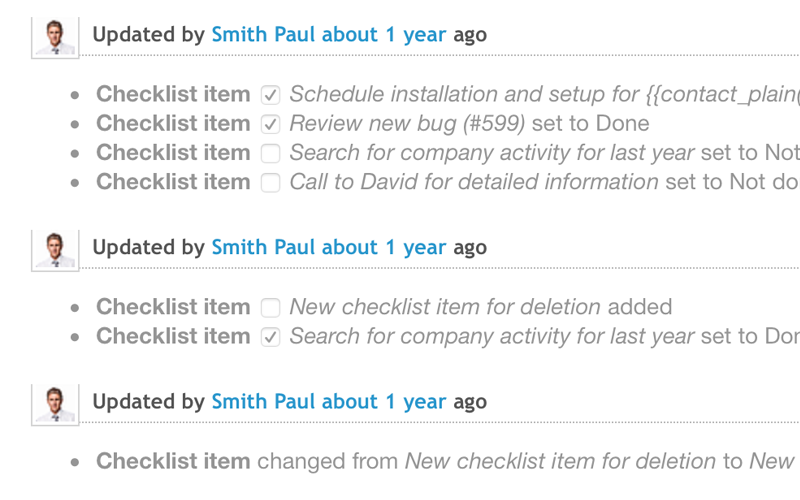The image size is (800, 500).
Task: Click 'about 1 year' in the first update header
Action: point(384,34)
